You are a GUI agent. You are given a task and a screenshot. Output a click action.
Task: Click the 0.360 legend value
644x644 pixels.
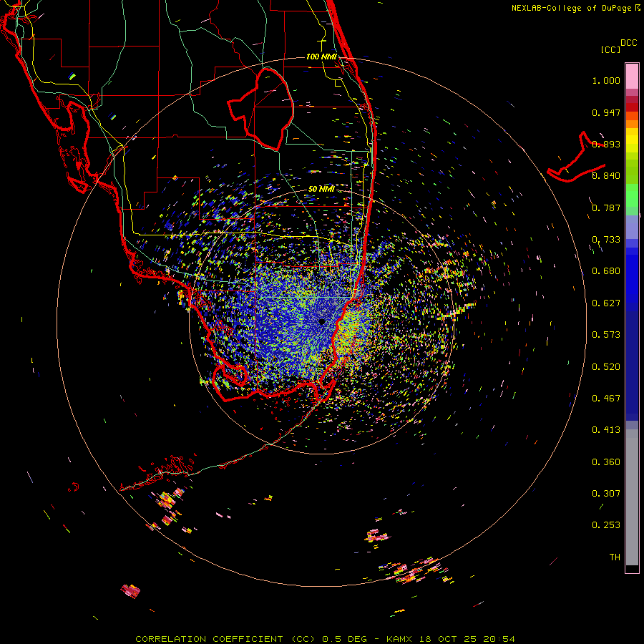click(606, 462)
